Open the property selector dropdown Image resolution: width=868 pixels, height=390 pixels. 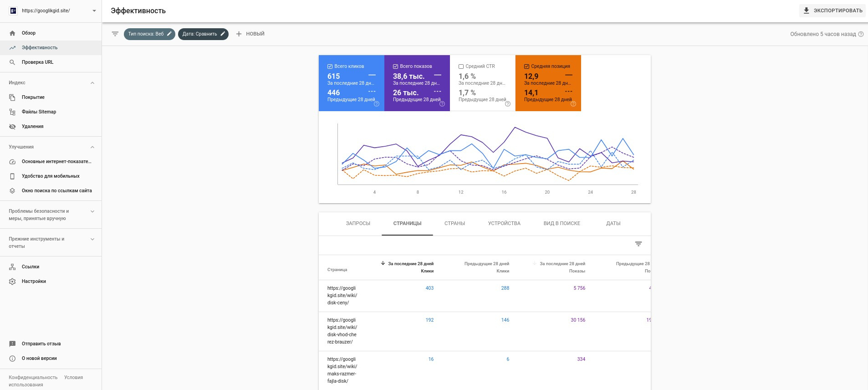(94, 11)
